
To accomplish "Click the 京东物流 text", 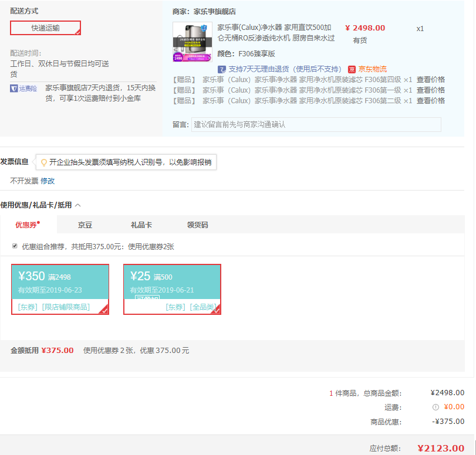I will click(x=373, y=69).
